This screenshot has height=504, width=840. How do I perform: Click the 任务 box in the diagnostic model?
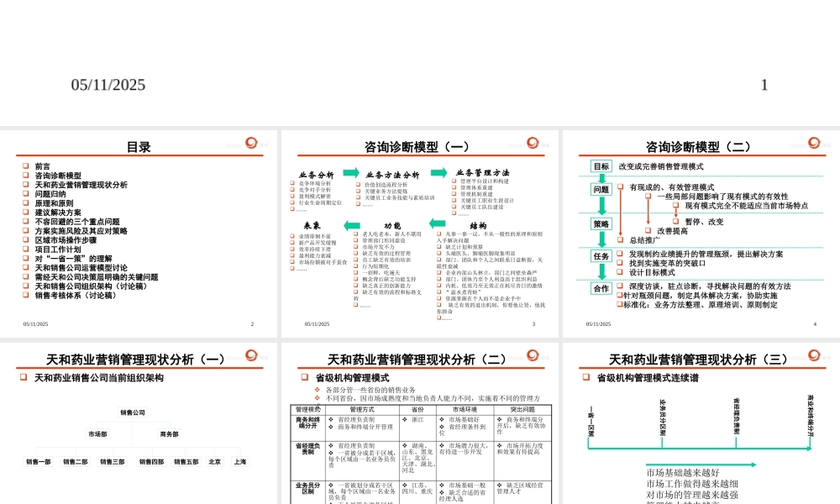point(601,256)
